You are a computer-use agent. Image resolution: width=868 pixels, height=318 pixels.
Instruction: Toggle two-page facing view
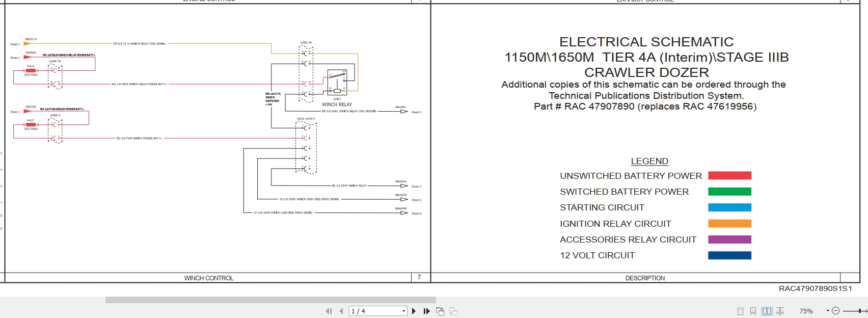tap(767, 311)
